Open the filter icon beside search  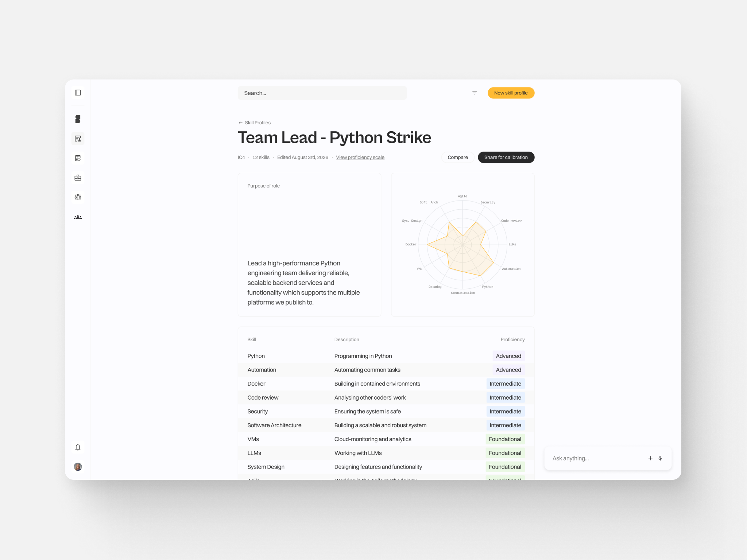coord(475,93)
